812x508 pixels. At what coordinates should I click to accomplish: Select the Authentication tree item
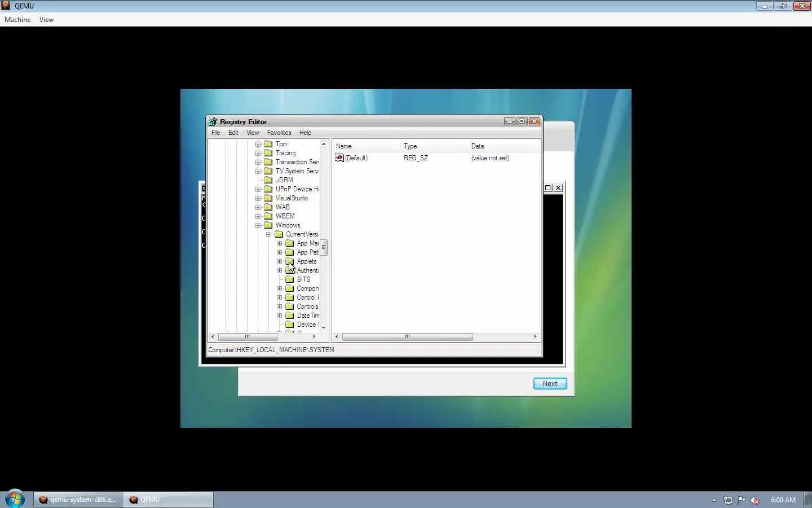308,270
